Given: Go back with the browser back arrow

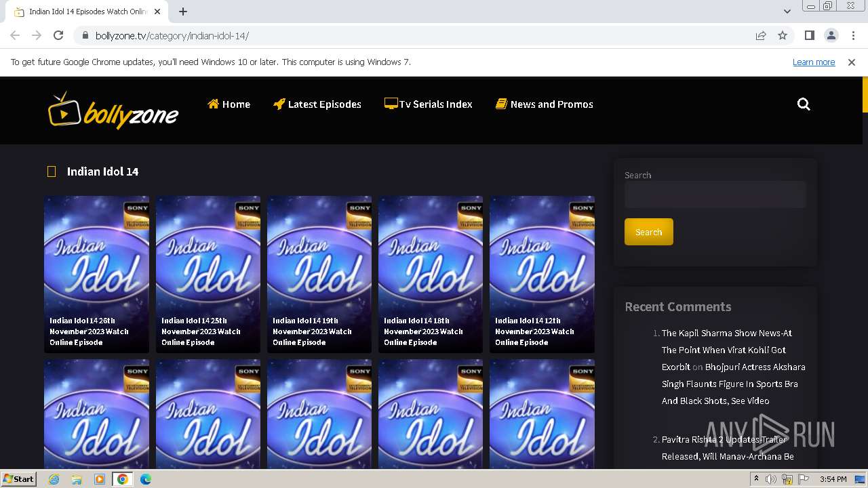Looking at the screenshot, I should 15,36.
